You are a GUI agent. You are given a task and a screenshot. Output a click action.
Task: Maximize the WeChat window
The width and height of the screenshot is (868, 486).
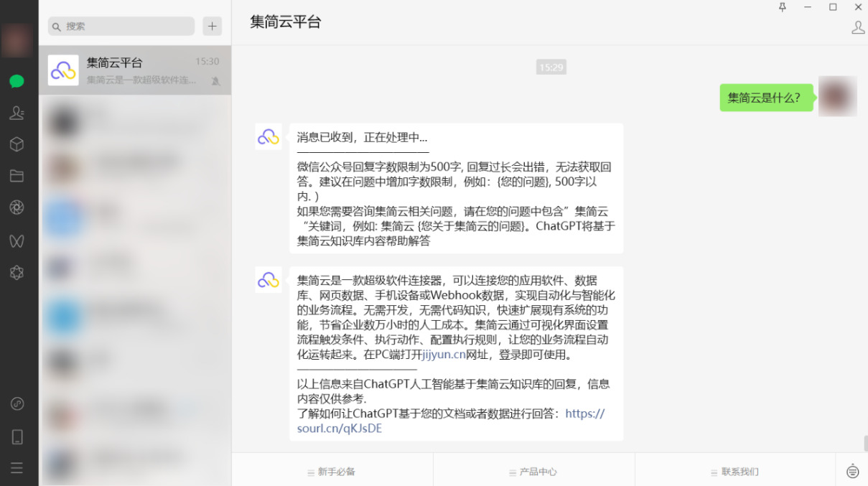833,7
